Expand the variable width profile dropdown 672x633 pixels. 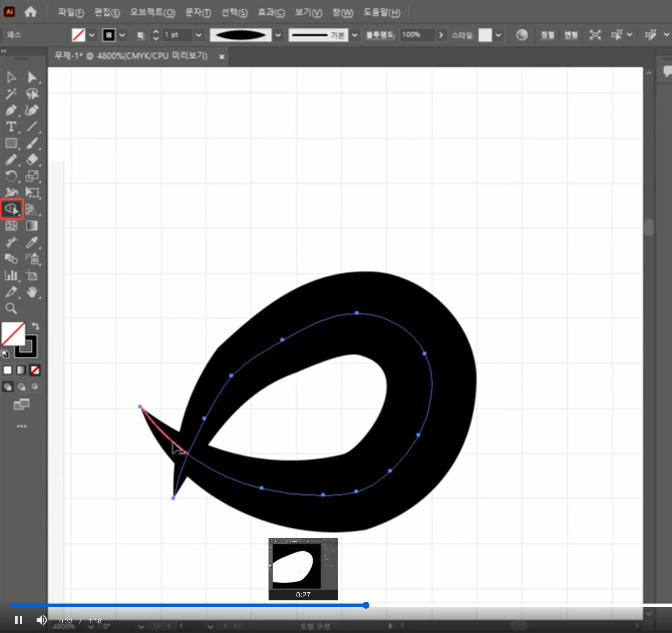278,35
